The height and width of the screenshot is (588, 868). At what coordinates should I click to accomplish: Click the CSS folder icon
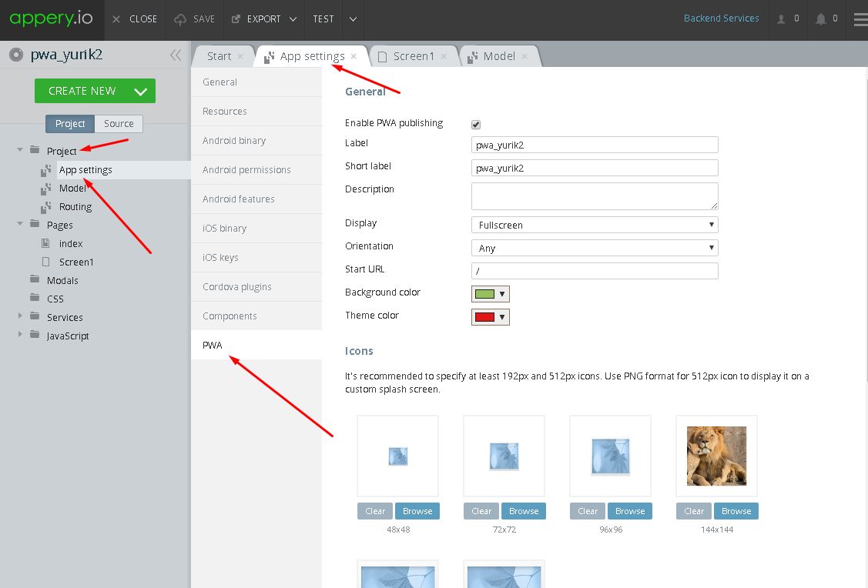click(x=35, y=298)
